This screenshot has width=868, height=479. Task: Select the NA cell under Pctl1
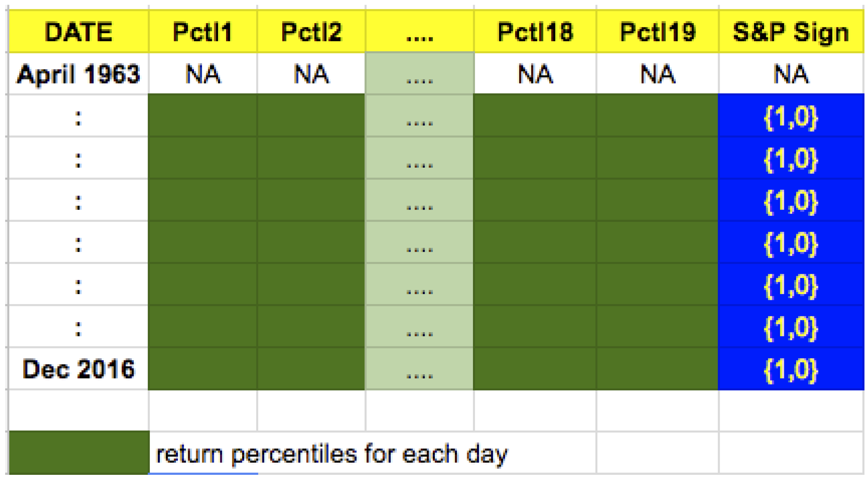point(203,74)
